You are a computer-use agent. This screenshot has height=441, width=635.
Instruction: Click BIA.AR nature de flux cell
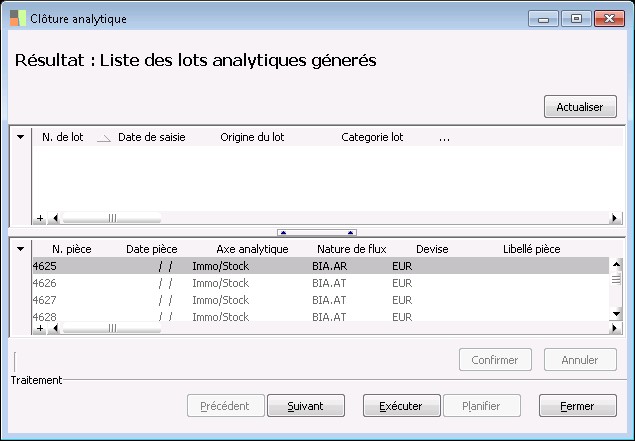click(330, 266)
